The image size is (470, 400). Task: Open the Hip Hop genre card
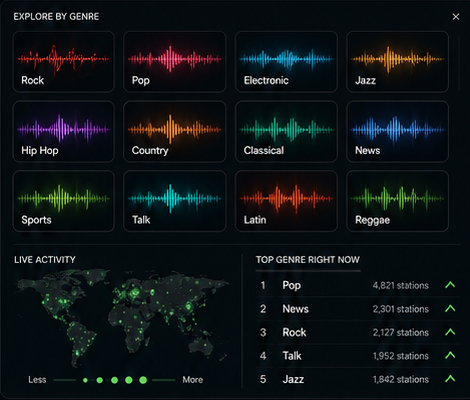tap(63, 131)
